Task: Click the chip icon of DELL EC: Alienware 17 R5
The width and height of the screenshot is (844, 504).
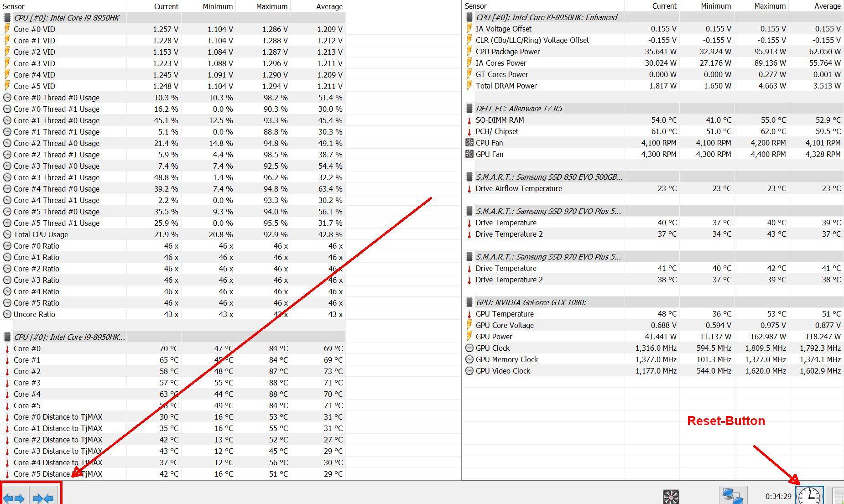Action: pos(469,109)
